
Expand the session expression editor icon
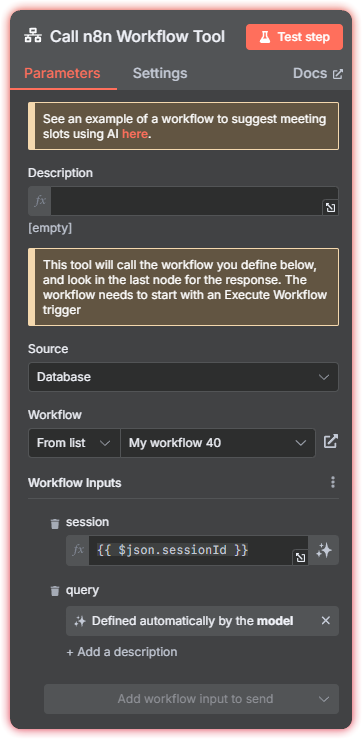tap(300, 558)
